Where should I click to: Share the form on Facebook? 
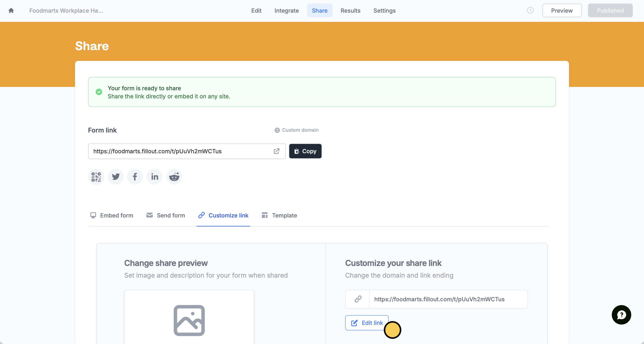point(135,177)
